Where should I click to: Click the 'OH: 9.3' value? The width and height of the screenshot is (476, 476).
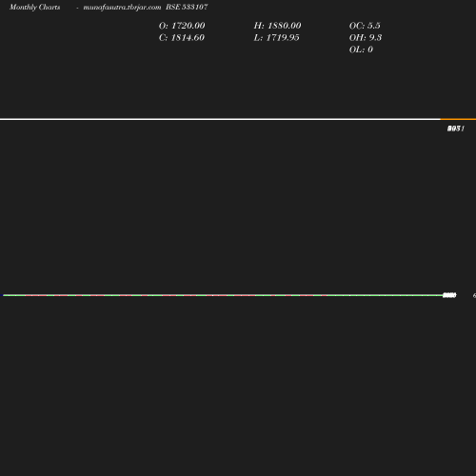tap(366, 38)
